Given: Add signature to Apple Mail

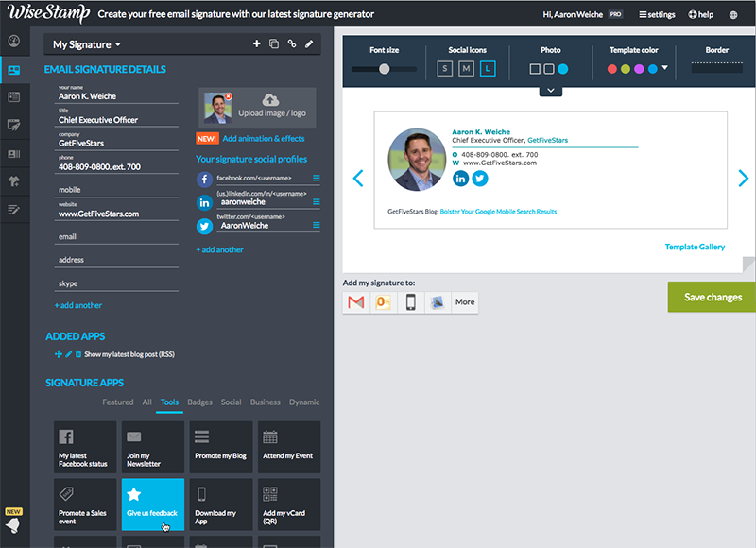Looking at the screenshot, I should click(438, 302).
